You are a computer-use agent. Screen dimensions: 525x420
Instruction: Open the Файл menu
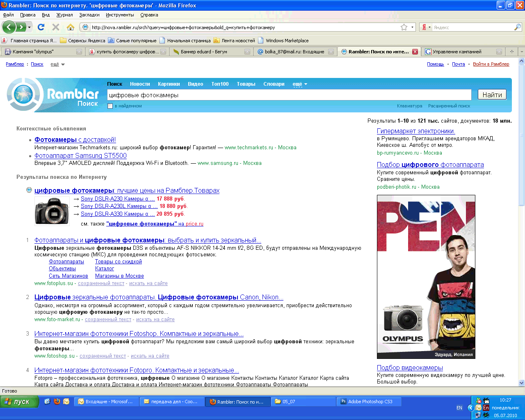tap(8, 15)
